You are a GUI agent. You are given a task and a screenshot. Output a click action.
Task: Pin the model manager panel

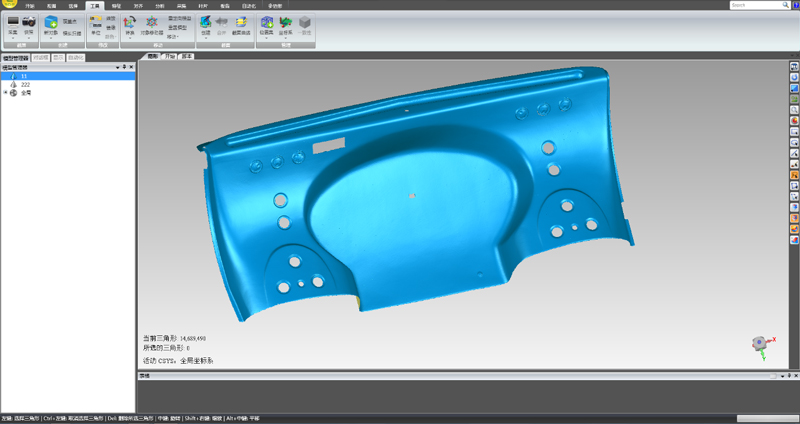[124, 67]
